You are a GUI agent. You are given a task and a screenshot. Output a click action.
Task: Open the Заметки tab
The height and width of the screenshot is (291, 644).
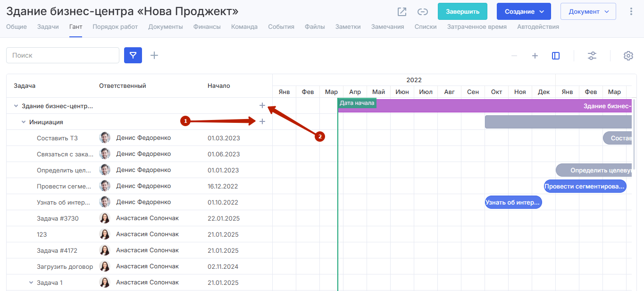pos(348,27)
